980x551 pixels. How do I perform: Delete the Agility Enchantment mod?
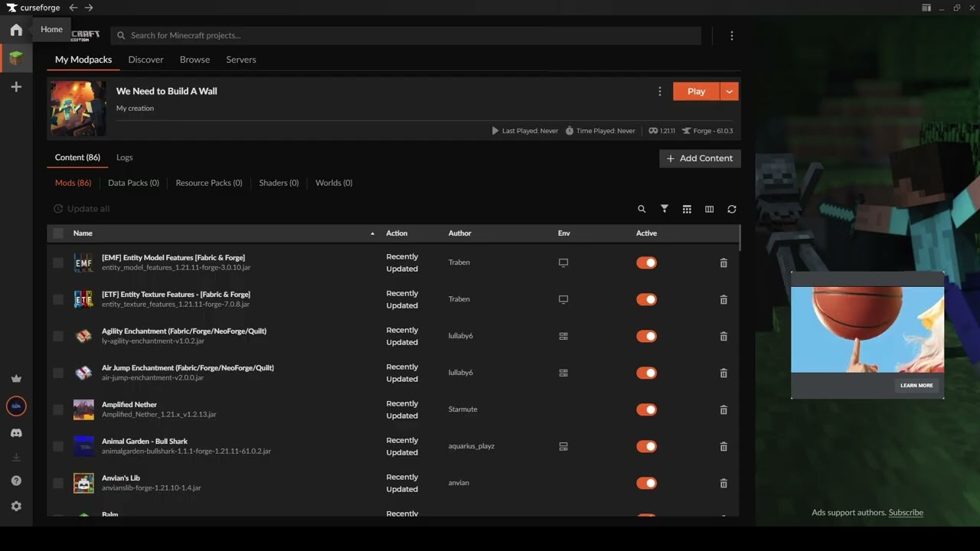724,336
